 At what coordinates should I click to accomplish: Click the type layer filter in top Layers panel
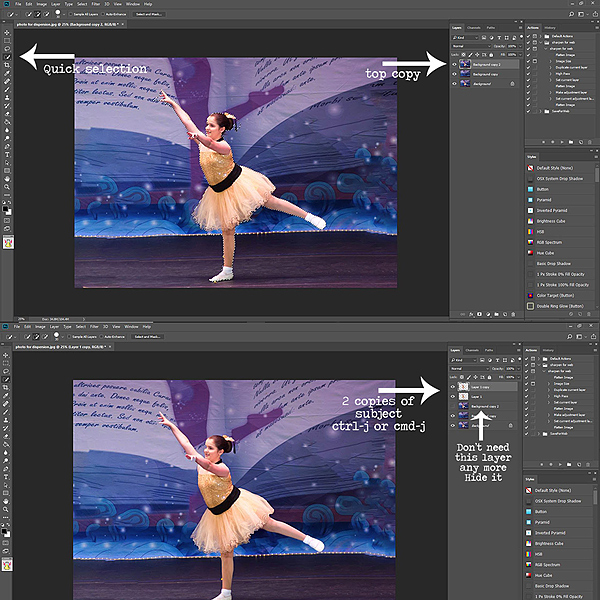click(x=499, y=38)
